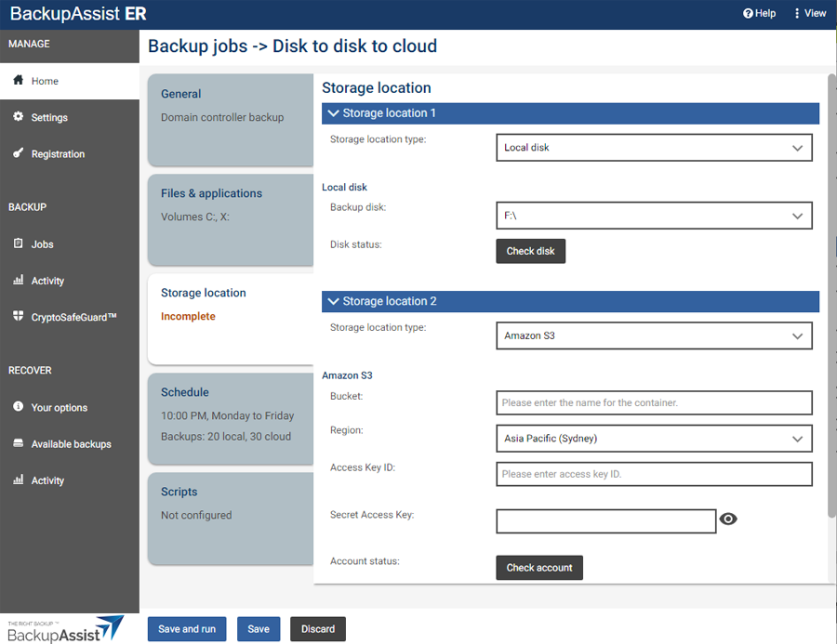This screenshot has height=644, width=837.
Task: Open Registration in sidebar
Action: (x=70, y=154)
